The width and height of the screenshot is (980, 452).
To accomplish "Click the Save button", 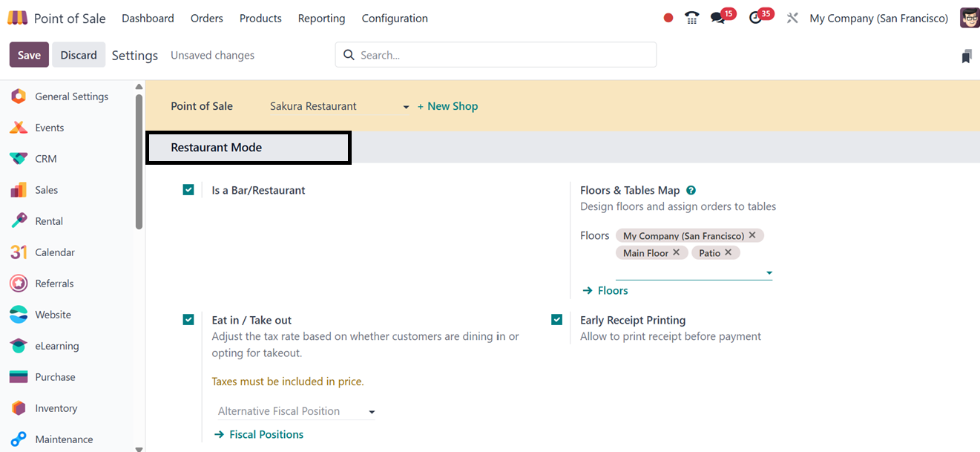I will point(29,55).
